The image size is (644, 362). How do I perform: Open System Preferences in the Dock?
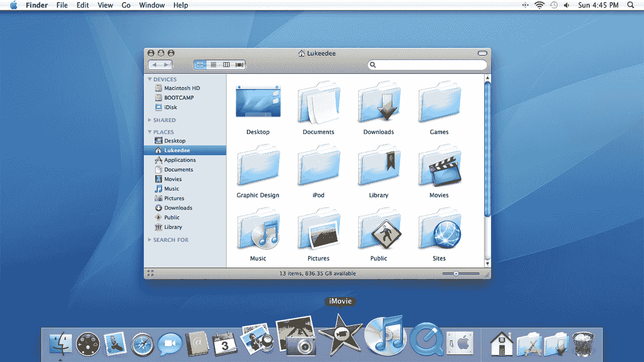[459, 343]
